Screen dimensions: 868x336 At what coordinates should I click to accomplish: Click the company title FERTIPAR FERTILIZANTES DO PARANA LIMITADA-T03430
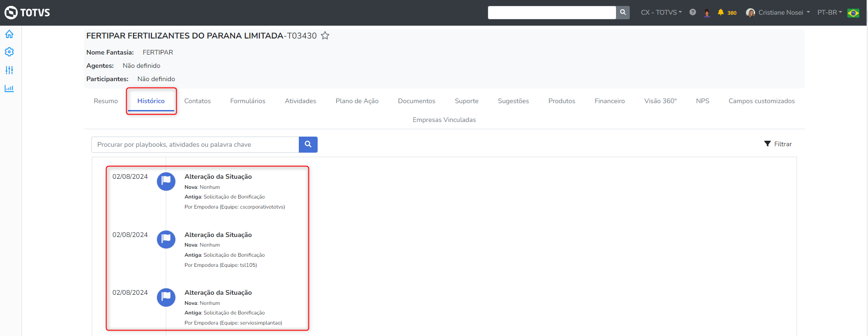[202, 36]
